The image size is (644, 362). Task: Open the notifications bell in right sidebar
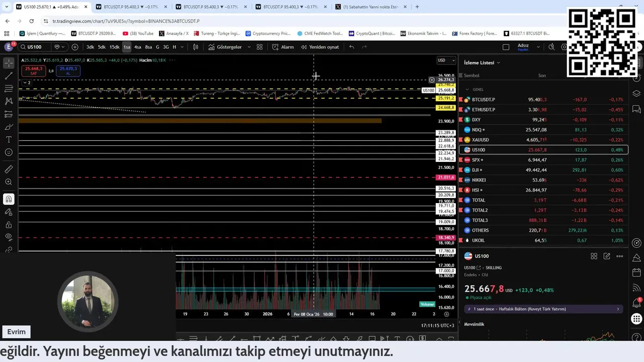tap(636, 303)
